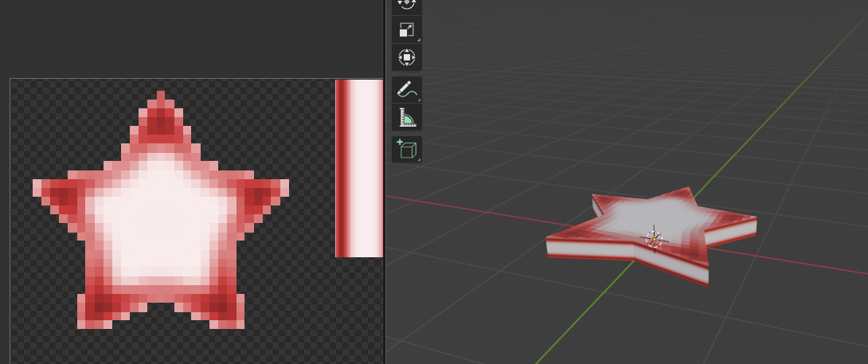
Task: Click the orange origin dot on star
Action: tap(654, 238)
